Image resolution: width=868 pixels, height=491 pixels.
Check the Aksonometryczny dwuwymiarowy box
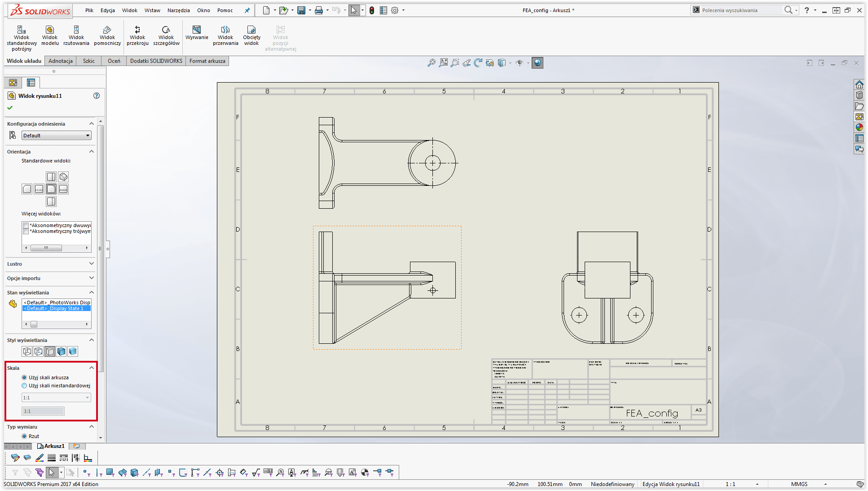point(26,226)
